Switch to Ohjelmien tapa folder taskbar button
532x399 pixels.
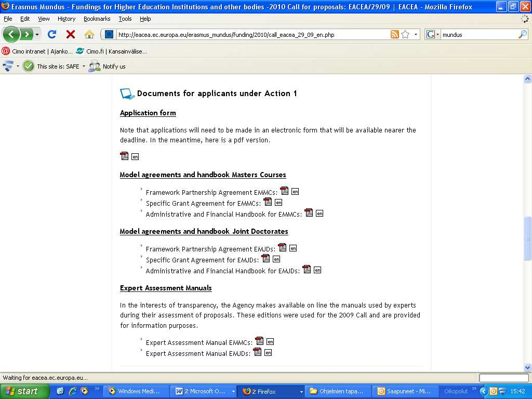pos(337,391)
